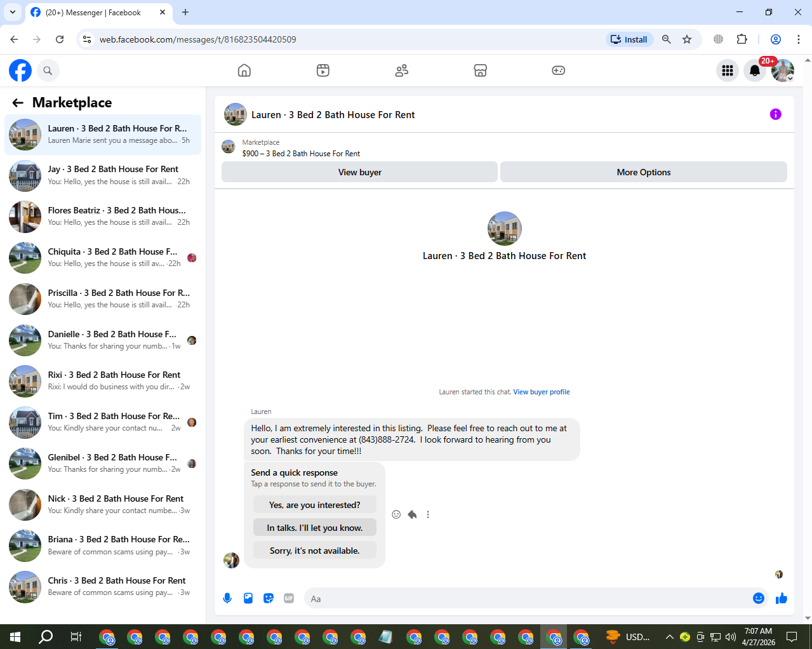Open the Chris conversation
This screenshot has width=812, height=649.
point(103,587)
